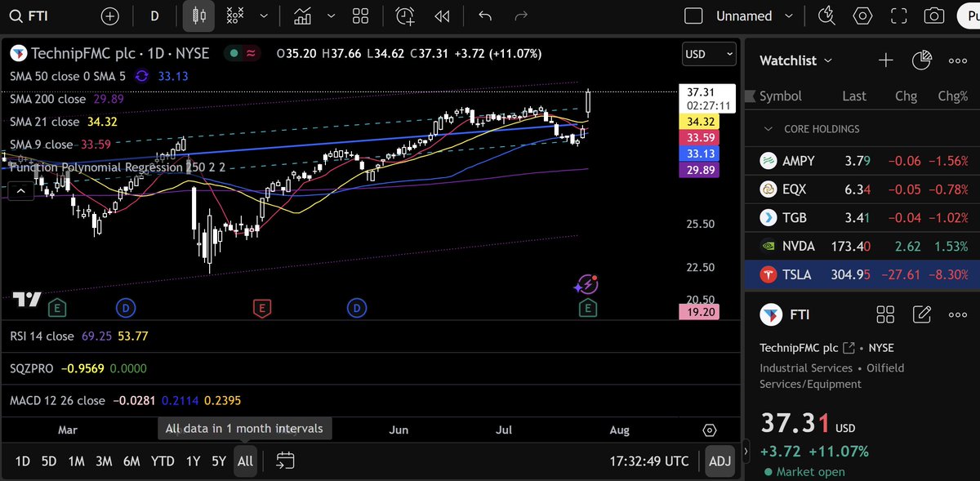Select the 1Y time range
The image size is (980, 481).
point(193,461)
